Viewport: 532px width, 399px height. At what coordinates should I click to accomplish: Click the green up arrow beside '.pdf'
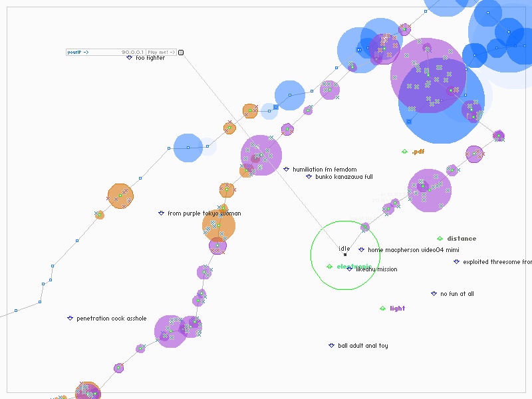click(404, 152)
